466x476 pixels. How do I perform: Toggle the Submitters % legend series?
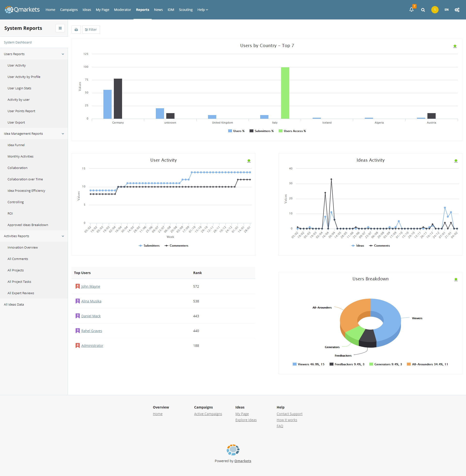[x=261, y=131]
